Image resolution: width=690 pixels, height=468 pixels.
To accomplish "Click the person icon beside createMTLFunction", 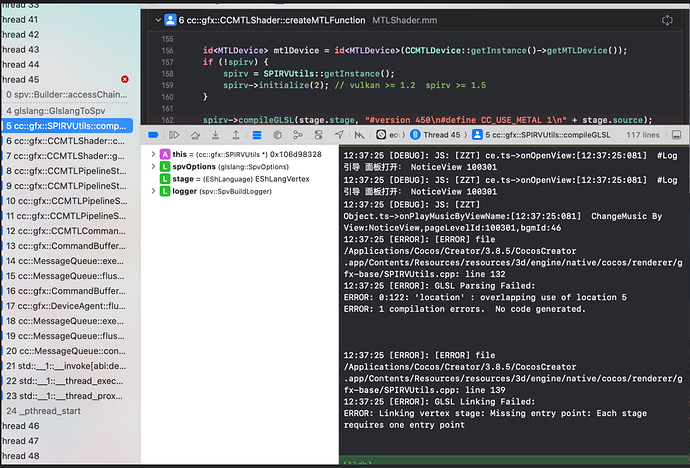I will click(x=170, y=20).
